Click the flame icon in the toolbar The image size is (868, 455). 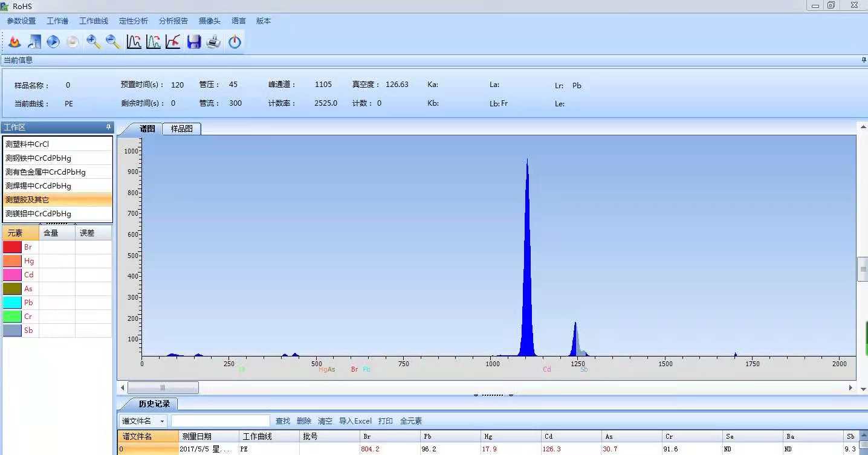(15, 42)
